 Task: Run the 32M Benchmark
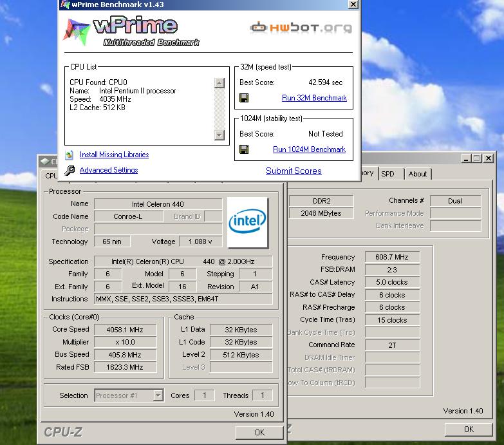pyautogui.click(x=314, y=98)
